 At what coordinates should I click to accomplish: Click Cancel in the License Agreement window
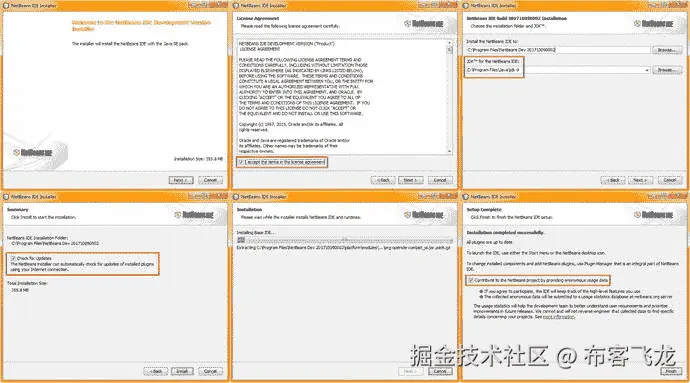coord(440,180)
